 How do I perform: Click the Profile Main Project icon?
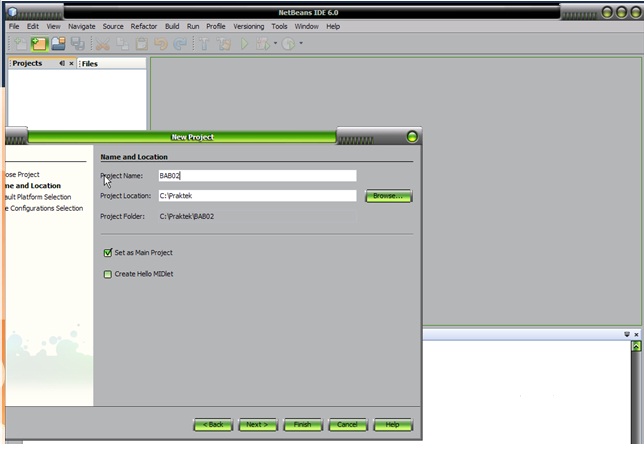[288, 44]
